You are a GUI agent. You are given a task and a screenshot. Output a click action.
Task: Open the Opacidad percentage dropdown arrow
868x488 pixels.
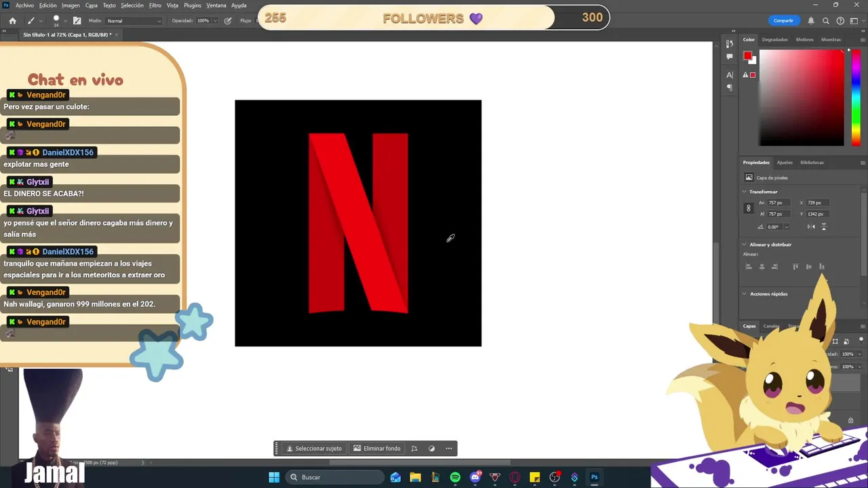(x=215, y=21)
